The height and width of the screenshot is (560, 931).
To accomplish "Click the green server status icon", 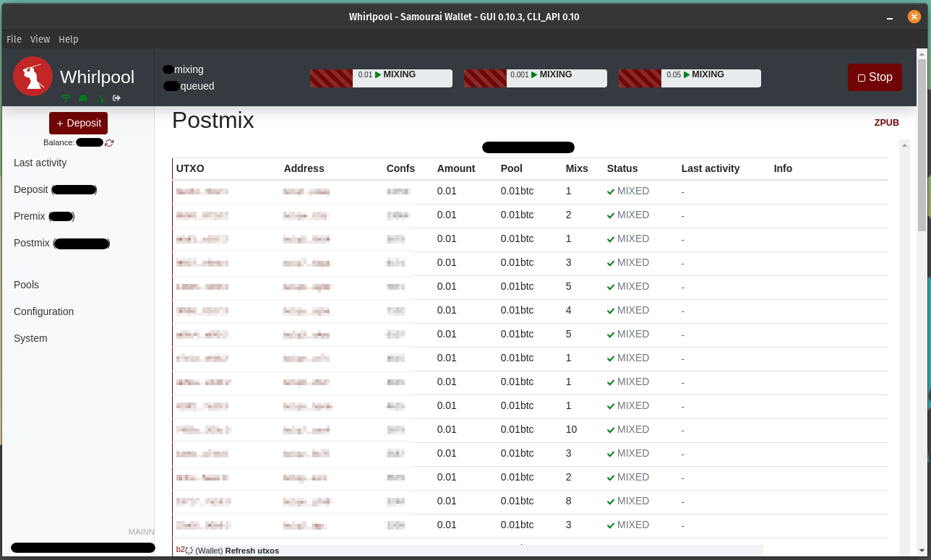I will [83, 98].
